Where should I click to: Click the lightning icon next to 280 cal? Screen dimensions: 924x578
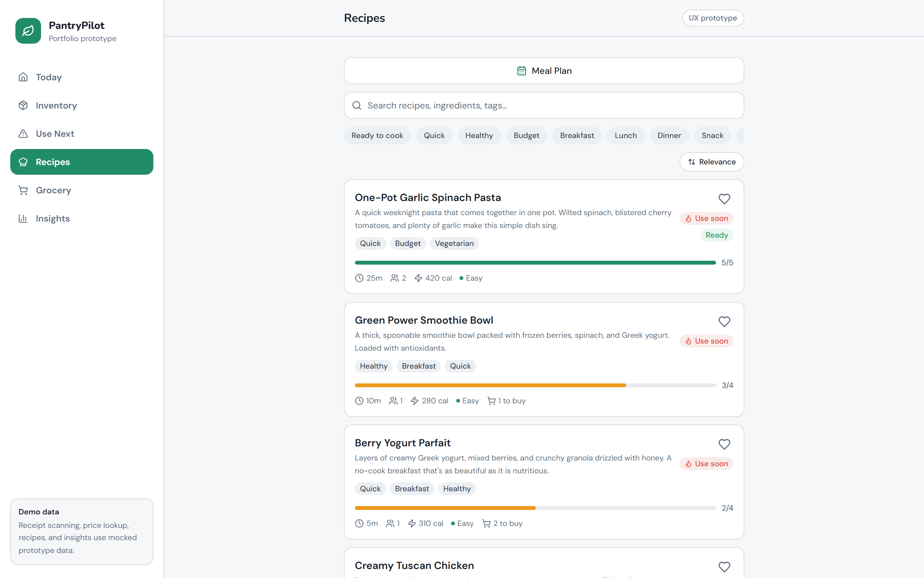(x=415, y=401)
